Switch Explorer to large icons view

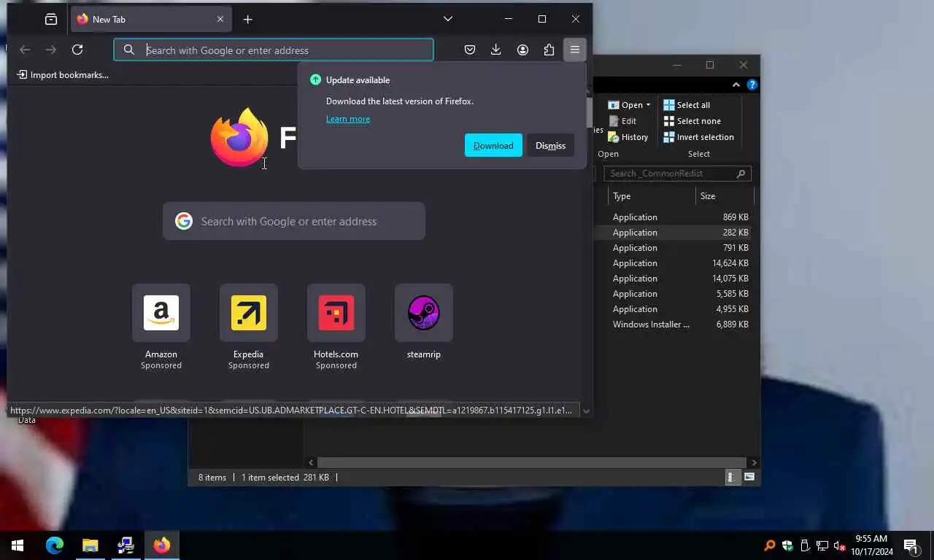click(749, 478)
